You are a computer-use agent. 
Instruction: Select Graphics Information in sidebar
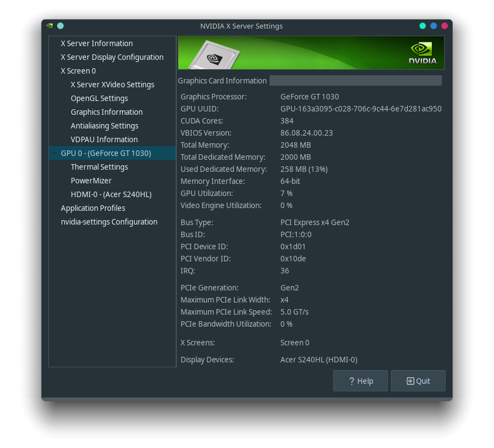pyautogui.click(x=107, y=112)
